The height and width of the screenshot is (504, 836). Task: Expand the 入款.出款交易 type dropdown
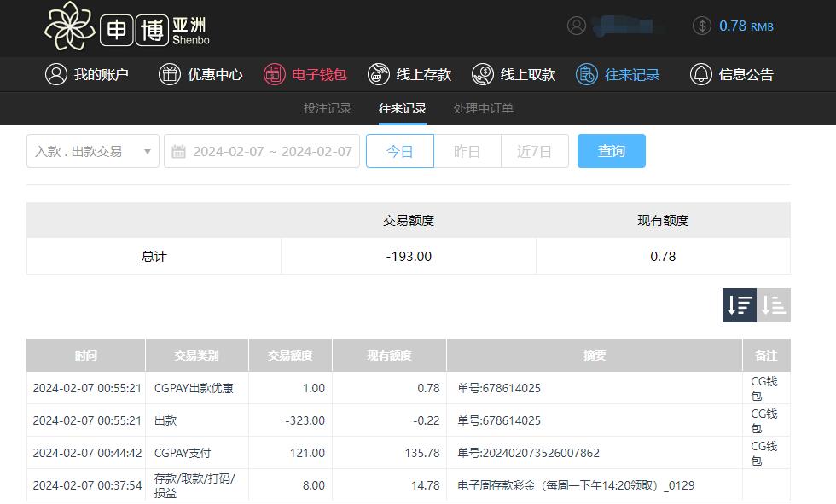tap(93, 151)
